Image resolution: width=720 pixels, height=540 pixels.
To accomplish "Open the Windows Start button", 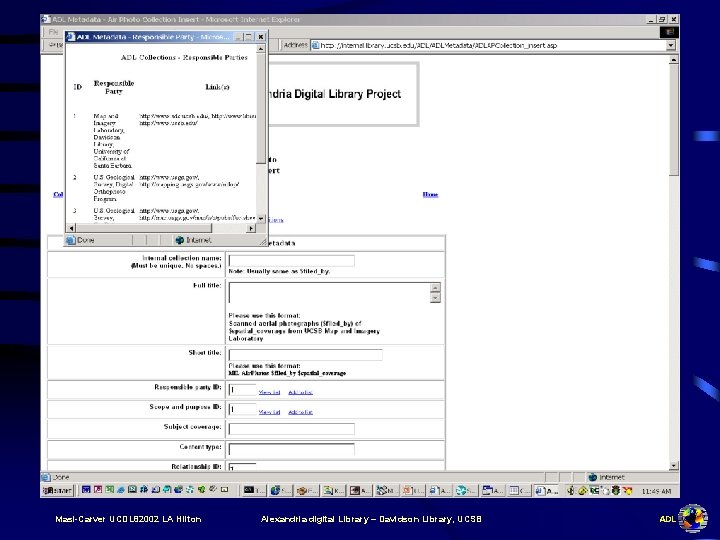I will [57, 490].
